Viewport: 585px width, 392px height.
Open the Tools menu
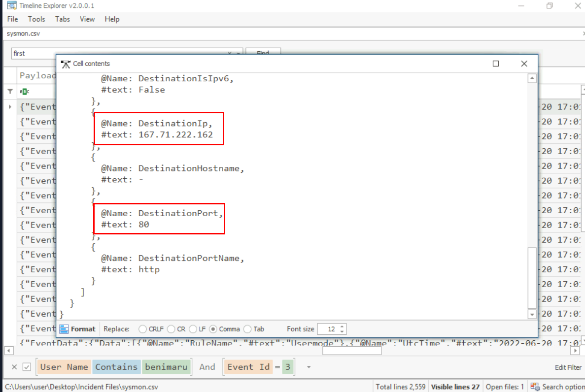pos(36,19)
